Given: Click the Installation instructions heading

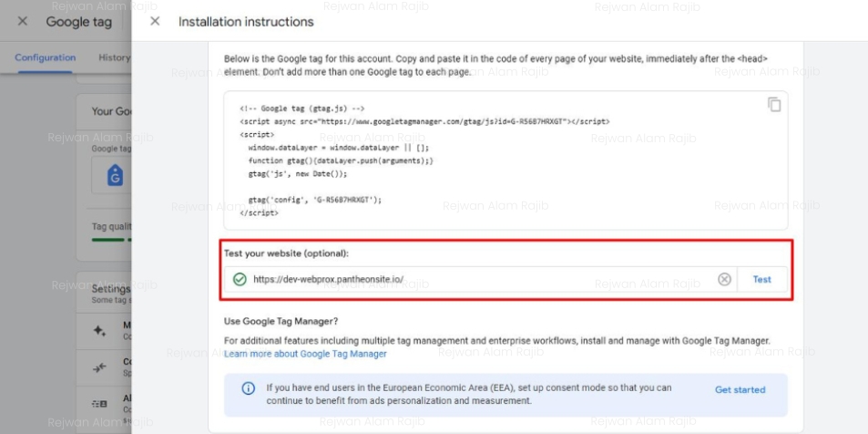Looking at the screenshot, I should click(x=246, y=22).
